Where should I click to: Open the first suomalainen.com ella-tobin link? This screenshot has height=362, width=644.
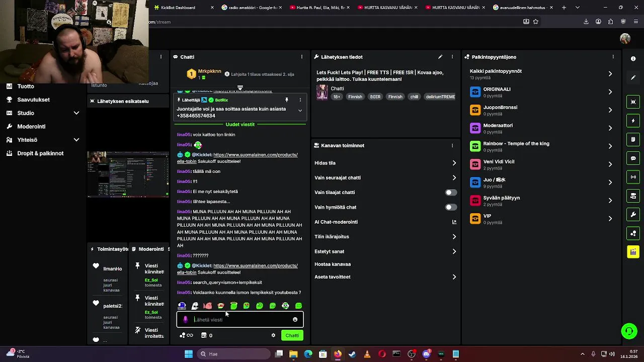click(237, 158)
